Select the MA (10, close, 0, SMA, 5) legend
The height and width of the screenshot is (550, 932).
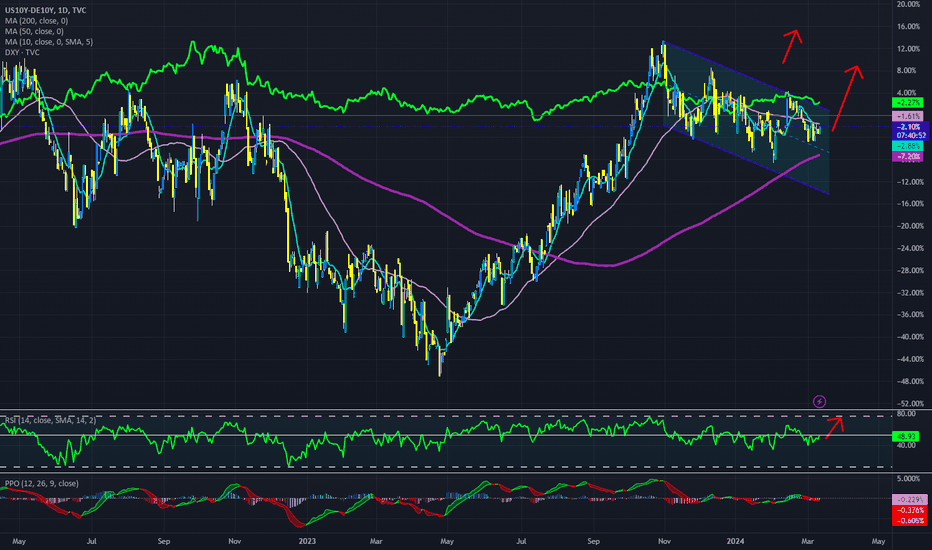click(49, 42)
